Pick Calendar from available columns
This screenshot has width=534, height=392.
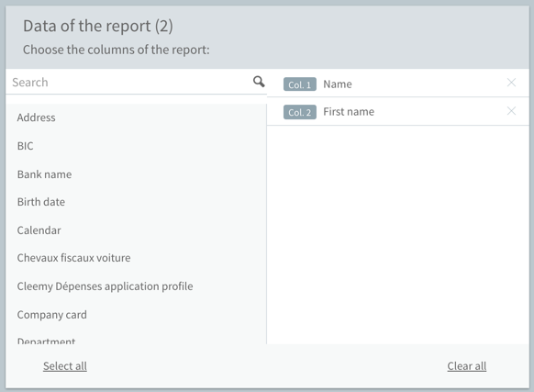tap(39, 230)
